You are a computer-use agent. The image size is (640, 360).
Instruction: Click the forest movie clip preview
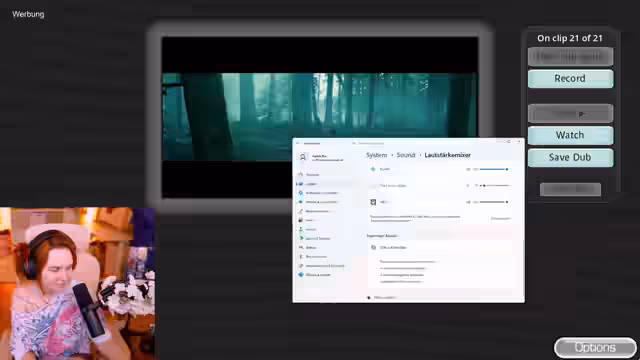(x=320, y=117)
